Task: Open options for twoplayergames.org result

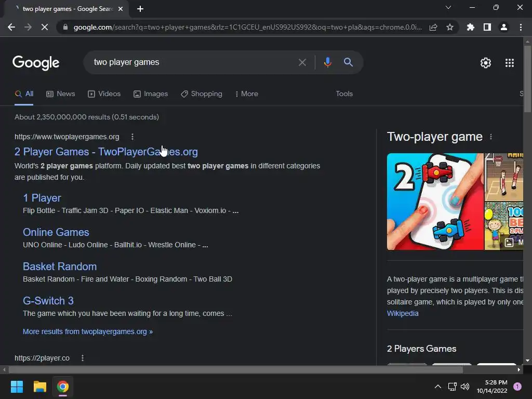Action: pos(132,137)
